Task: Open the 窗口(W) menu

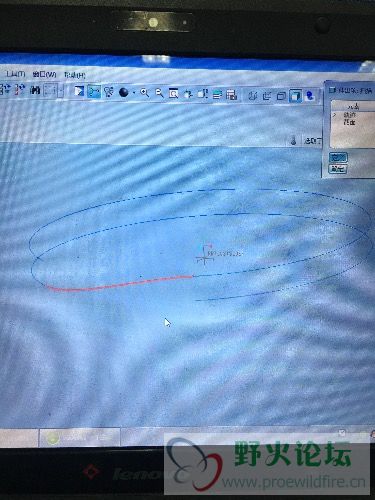Action: click(x=44, y=74)
